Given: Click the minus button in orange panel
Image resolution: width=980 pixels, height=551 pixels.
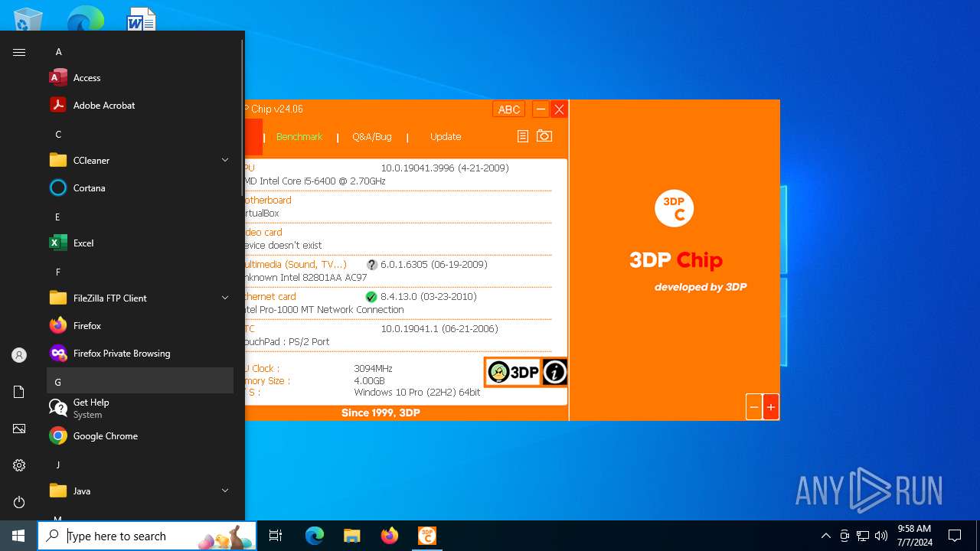Looking at the screenshot, I should point(754,407).
